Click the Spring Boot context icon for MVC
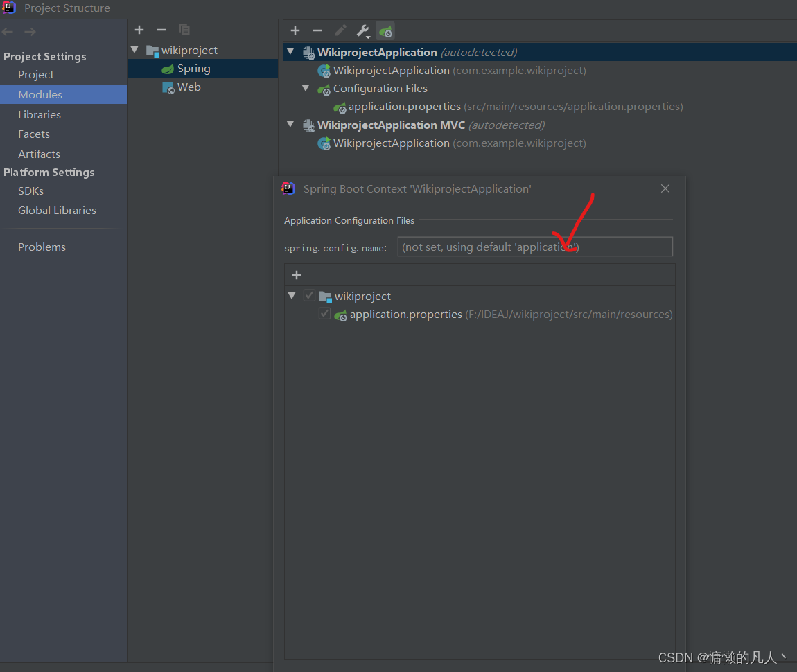This screenshot has height=672, width=797. point(308,125)
